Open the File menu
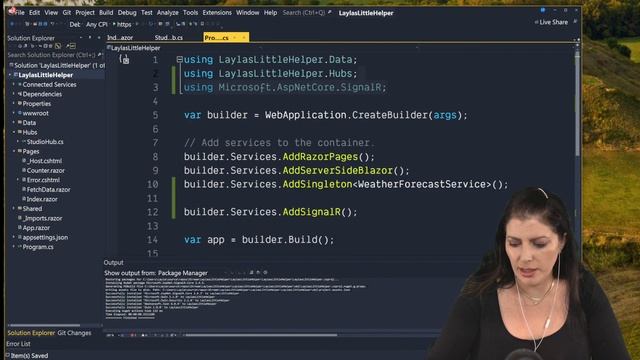Image resolution: width=640 pixels, height=360 pixels. click(19, 13)
